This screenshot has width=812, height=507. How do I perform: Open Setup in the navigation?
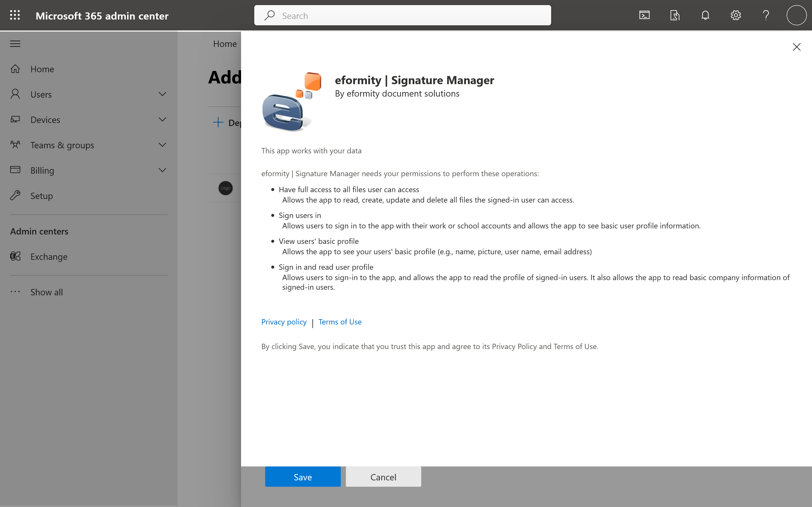click(x=41, y=195)
